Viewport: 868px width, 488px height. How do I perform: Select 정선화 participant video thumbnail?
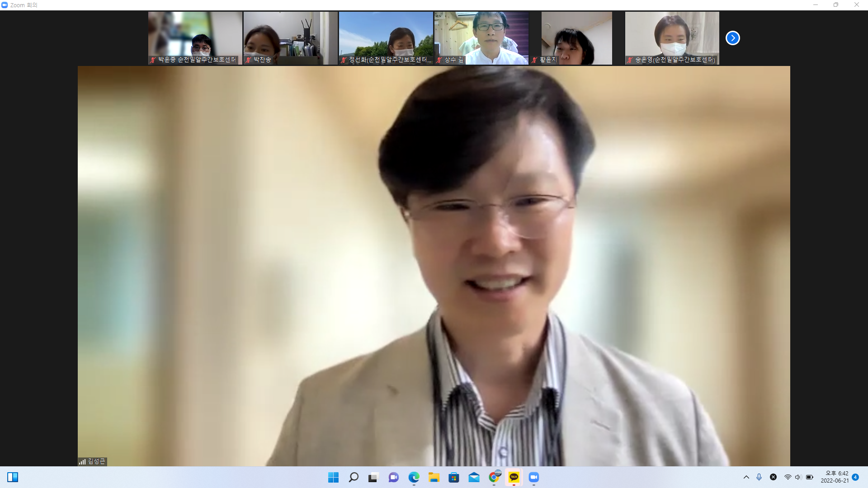(x=386, y=38)
